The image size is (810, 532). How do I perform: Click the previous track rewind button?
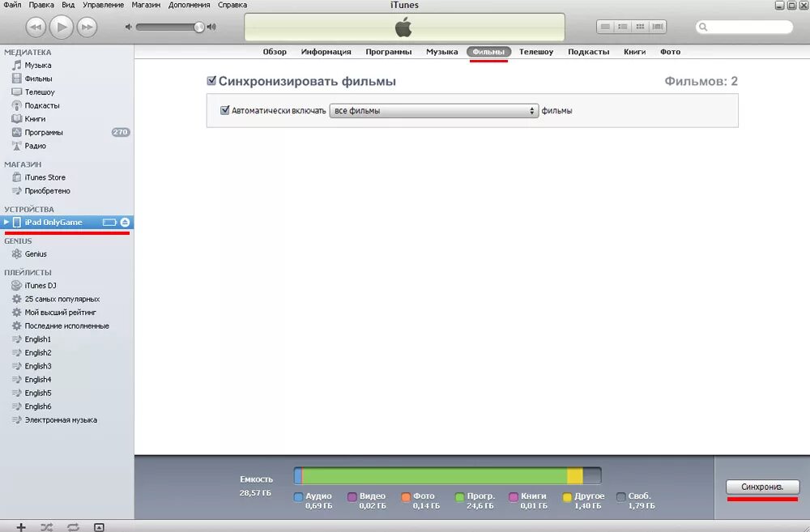[x=36, y=27]
